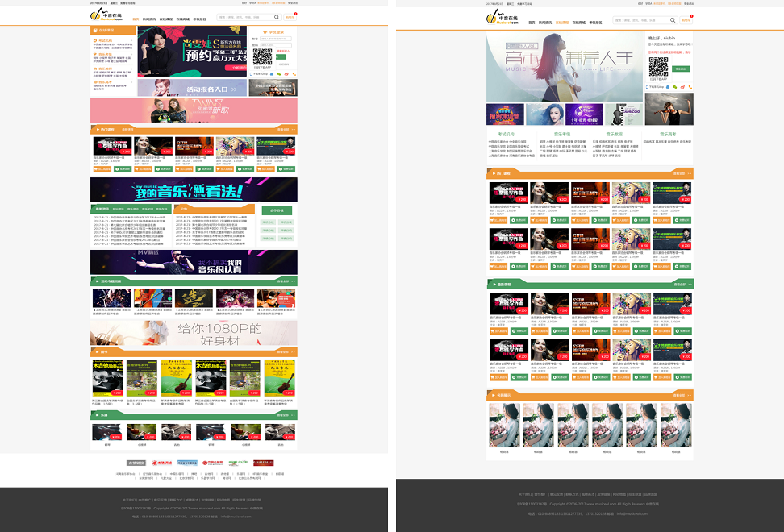This screenshot has width=784, height=532.
Task: Click the WeChat icon below the right page QR code
Action: (x=676, y=86)
